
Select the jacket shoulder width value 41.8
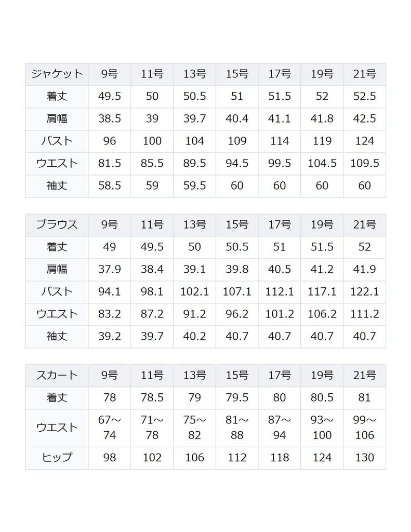322,118
